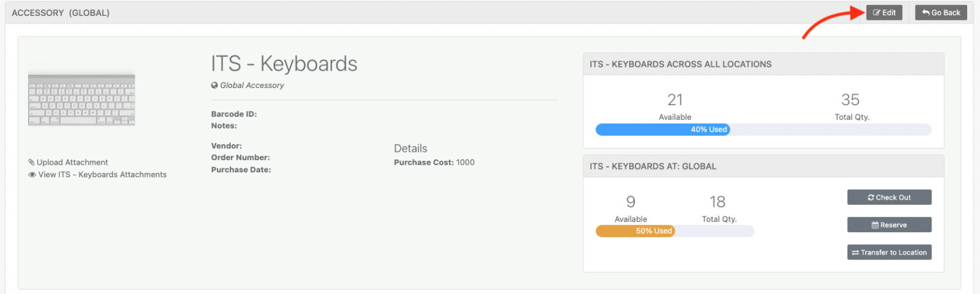Click the Purchase Cost 1000 value
The height and width of the screenshot is (294, 980).
click(x=465, y=163)
